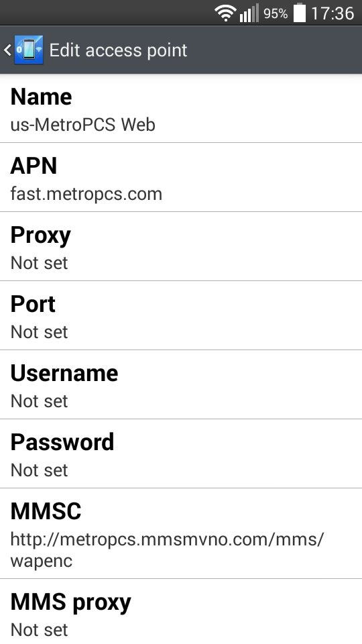Tap the us-MetroPCS Web value
The image size is (362, 644).
83,125
